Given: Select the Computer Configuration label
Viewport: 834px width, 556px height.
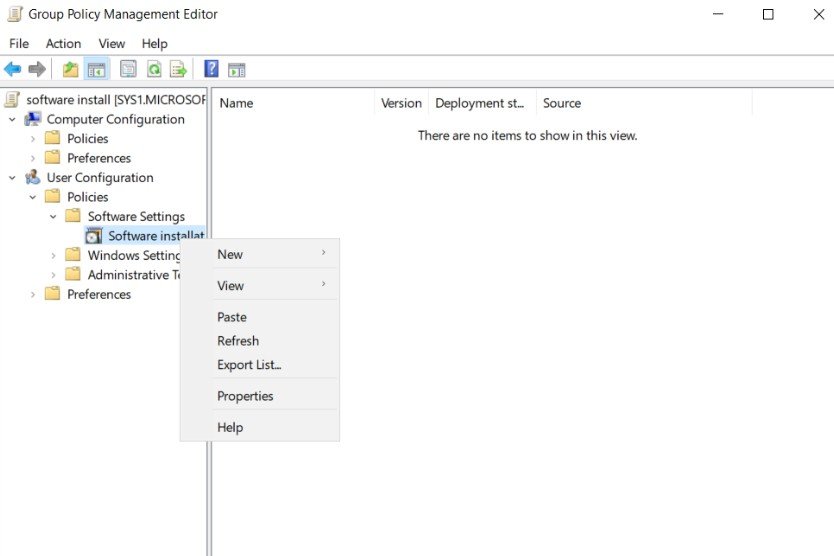Looking at the screenshot, I should 115,119.
